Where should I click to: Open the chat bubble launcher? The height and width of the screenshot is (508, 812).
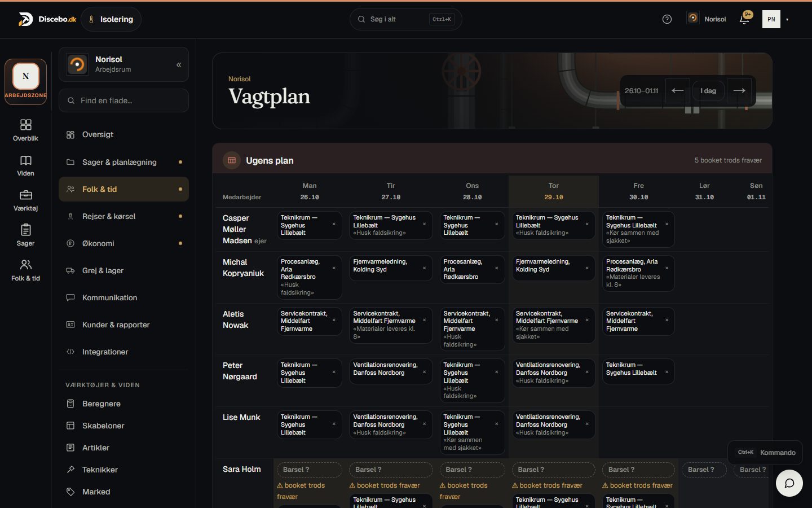click(789, 483)
